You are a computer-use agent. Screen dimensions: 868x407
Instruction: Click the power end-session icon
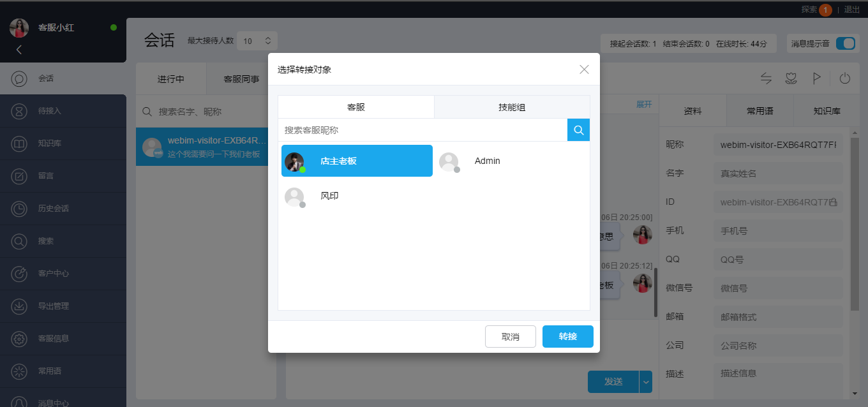pyautogui.click(x=845, y=78)
